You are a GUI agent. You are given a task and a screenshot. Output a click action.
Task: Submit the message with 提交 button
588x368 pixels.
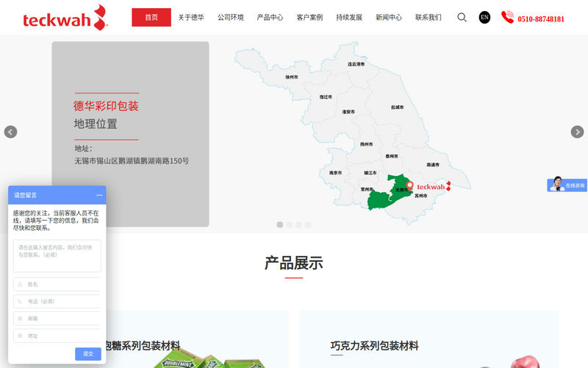pyautogui.click(x=88, y=354)
